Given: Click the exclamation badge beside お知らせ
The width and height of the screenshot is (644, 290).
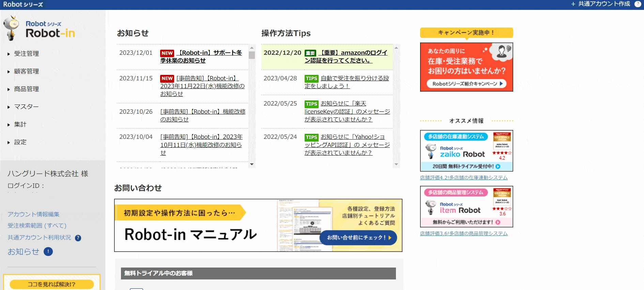Looking at the screenshot, I should [48, 252].
